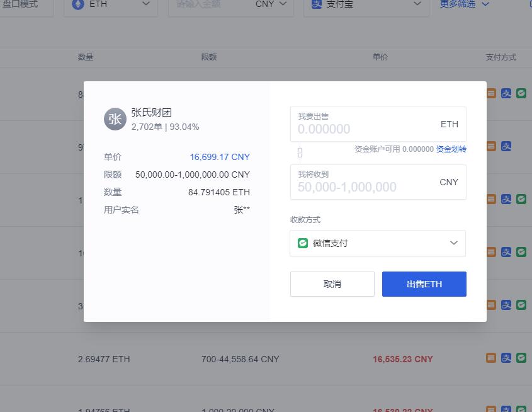532x412 pixels.
Task: Click the limit value 50,000.00-1,000,000.00 CNY
Action: point(193,175)
